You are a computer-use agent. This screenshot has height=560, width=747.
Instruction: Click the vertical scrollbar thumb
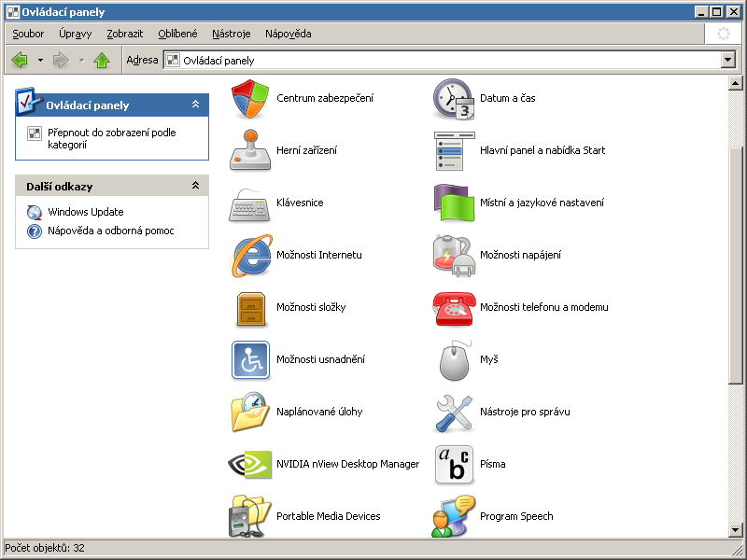tap(735, 266)
